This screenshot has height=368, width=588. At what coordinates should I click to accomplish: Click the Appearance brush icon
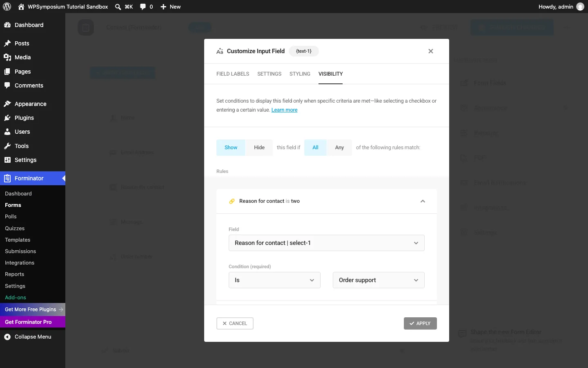click(7, 104)
